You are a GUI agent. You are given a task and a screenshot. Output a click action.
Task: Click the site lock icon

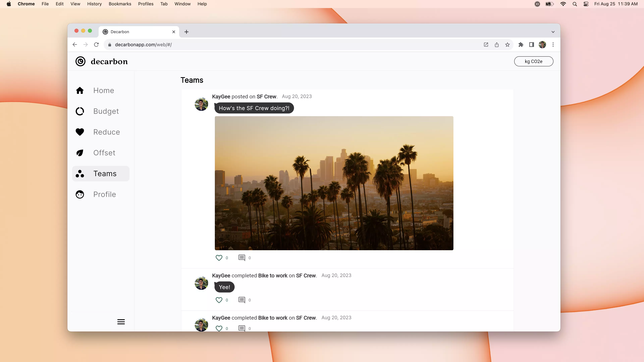110,45
